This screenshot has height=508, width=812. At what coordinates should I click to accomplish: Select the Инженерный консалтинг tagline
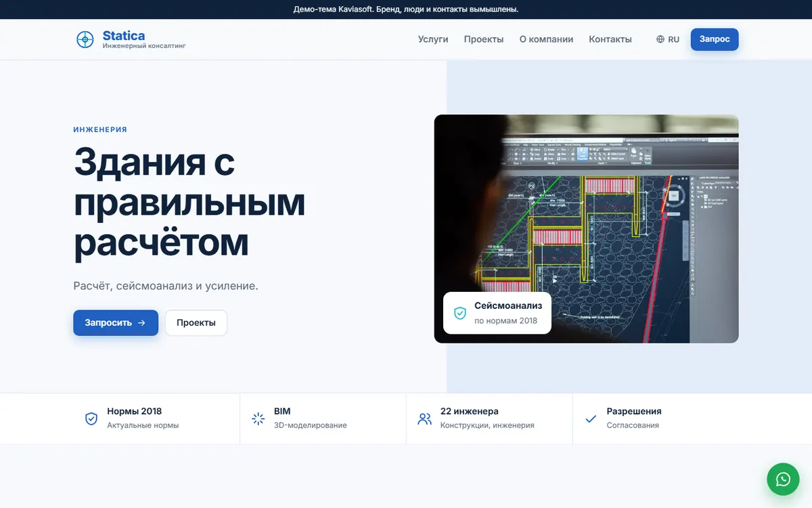(x=144, y=46)
